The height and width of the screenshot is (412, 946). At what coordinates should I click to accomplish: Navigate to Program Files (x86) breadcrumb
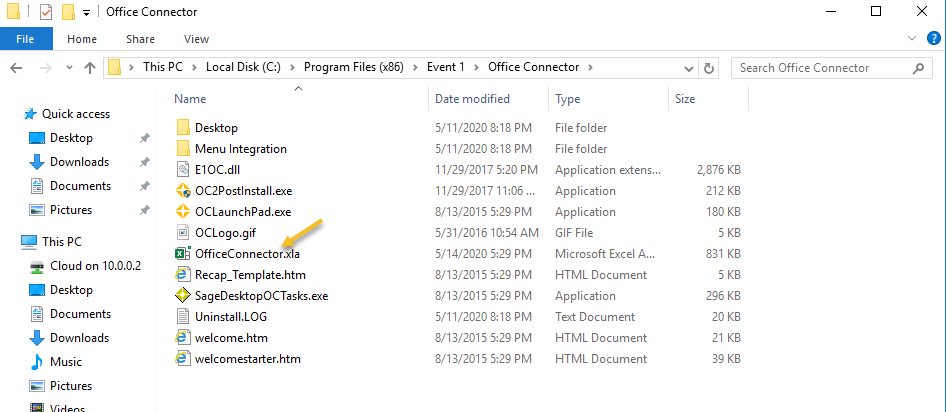(x=354, y=67)
